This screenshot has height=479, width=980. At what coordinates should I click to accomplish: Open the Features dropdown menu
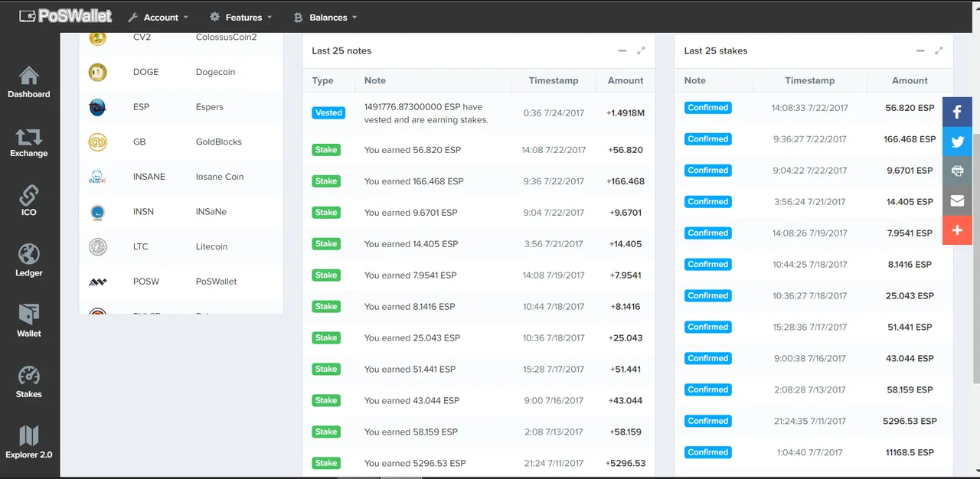pyautogui.click(x=240, y=17)
